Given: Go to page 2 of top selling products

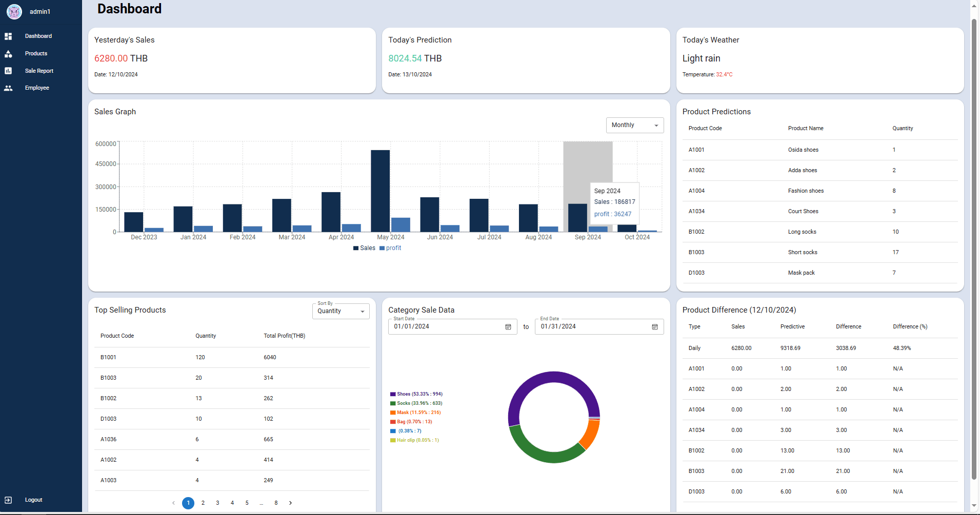Looking at the screenshot, I should [x=203, y=503].
